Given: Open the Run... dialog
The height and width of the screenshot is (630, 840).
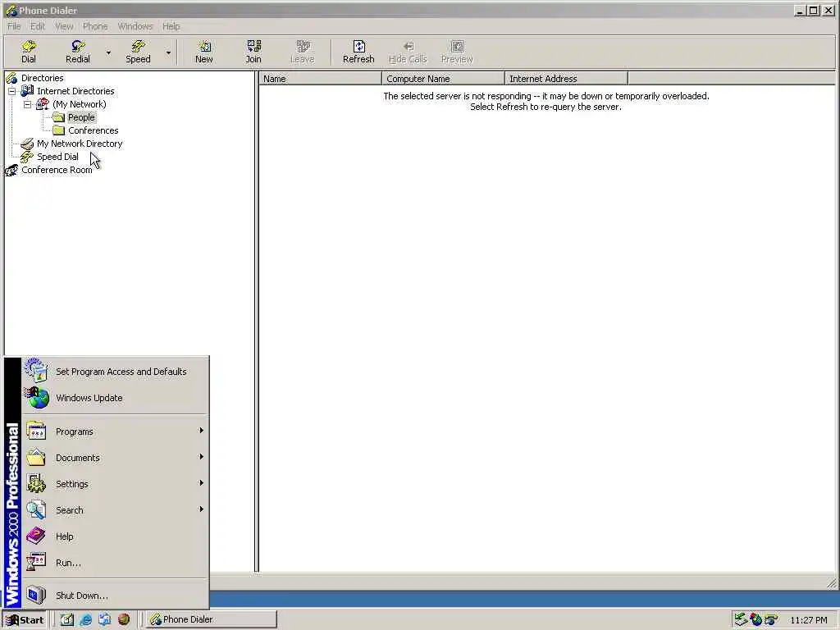Looking at the screenshot, I should [115, 563].
